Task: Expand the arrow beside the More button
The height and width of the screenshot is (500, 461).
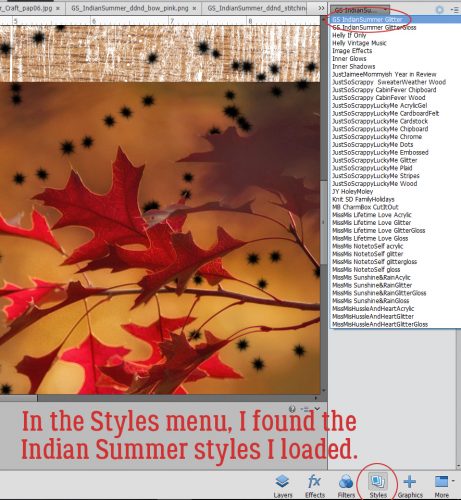Action: (453, 480)
